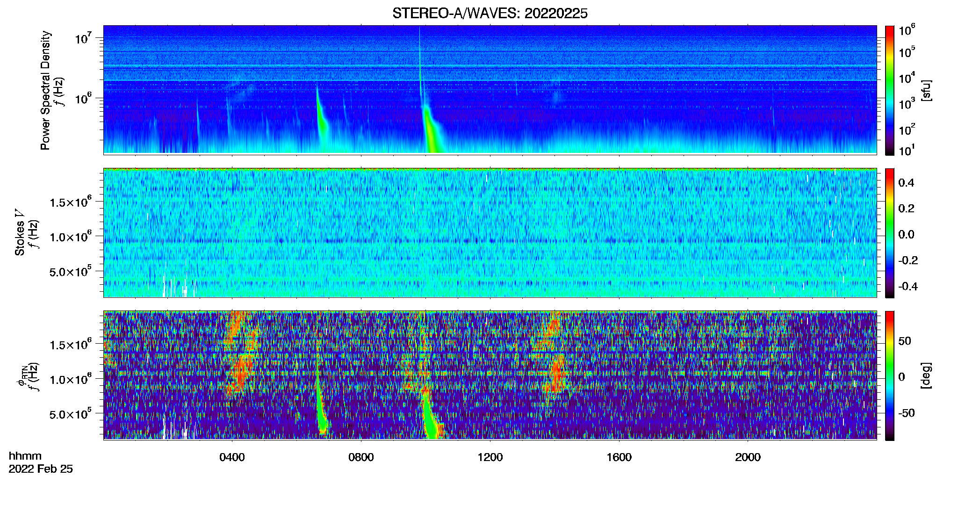
Task: Click the 0400 time tick label
Action: coord(232,457)
